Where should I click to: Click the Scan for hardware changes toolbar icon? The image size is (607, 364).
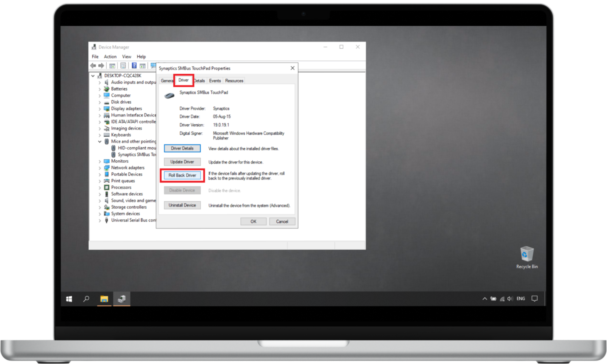tap(153, 66)
